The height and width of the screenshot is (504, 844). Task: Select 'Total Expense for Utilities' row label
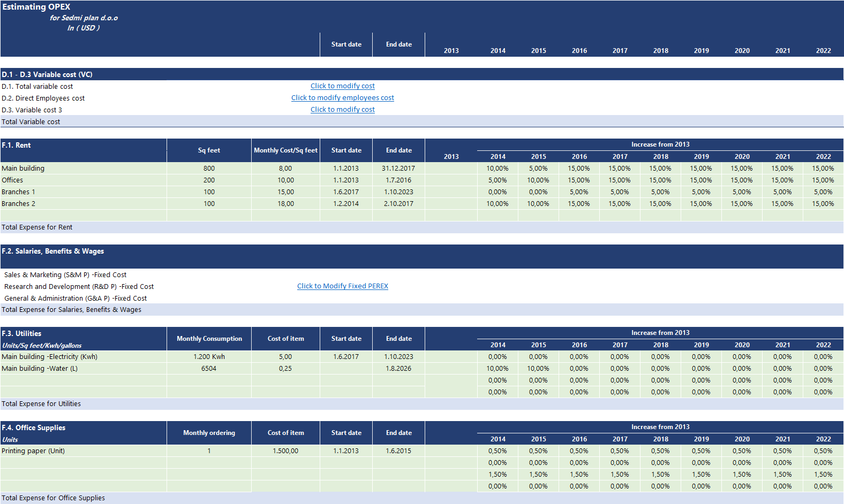41,404
